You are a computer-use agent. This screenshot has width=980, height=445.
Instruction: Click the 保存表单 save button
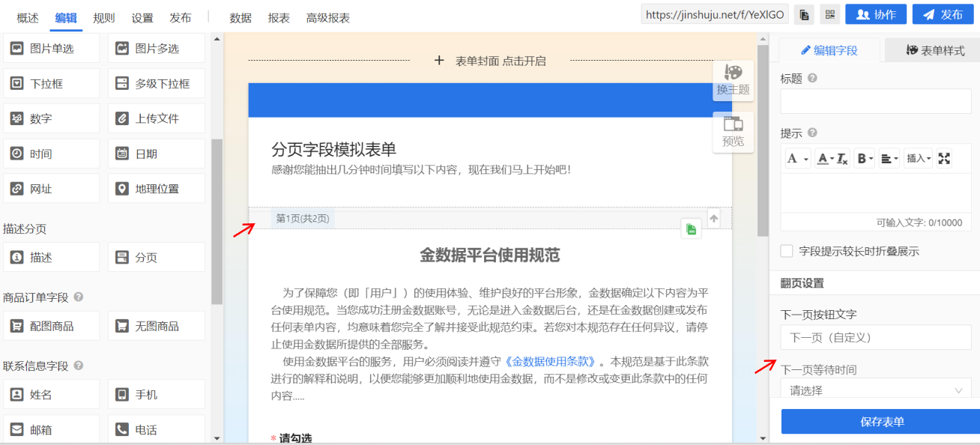click(x=881, y=421)
